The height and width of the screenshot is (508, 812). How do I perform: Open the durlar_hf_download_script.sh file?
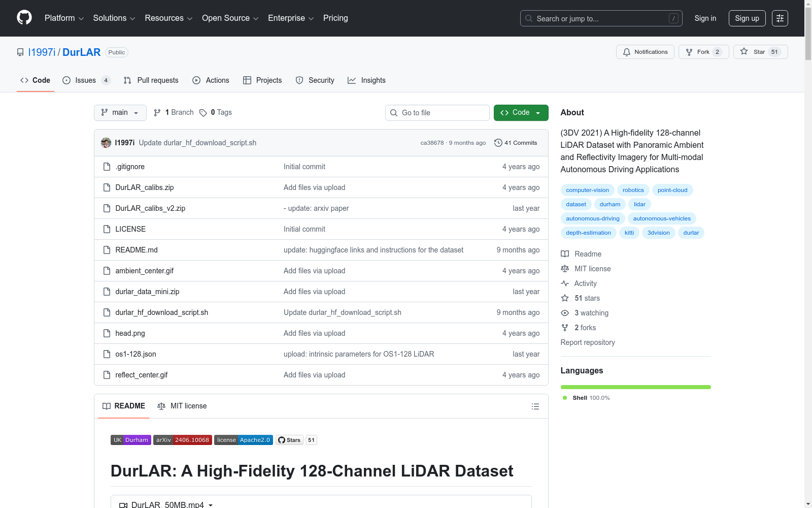pyautogui.click(x=162, y=312)
